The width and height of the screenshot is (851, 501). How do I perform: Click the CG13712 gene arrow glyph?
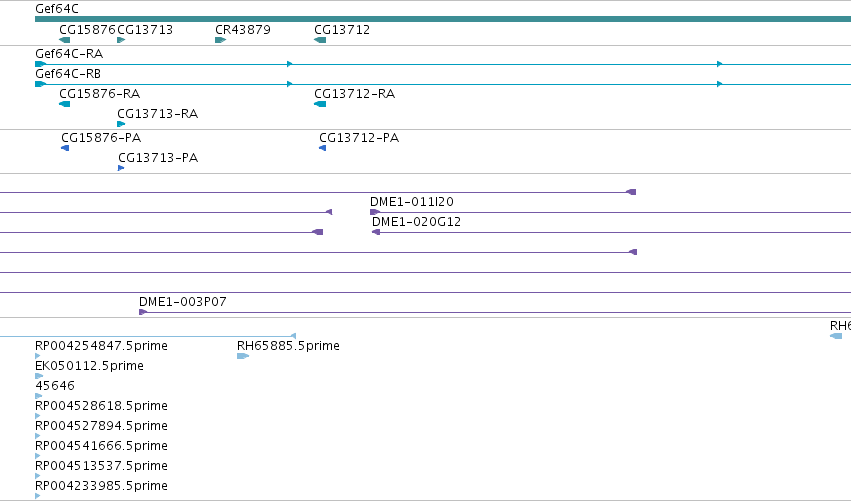coord(320,40)
